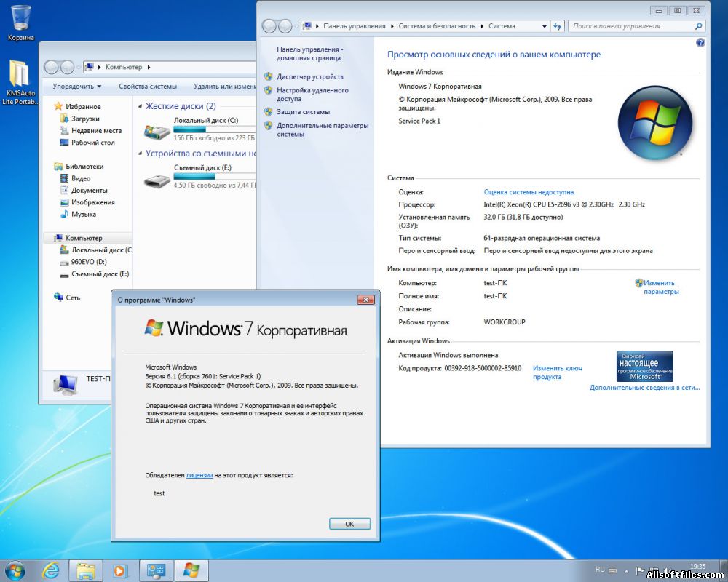Click the Forward arrow in the Компьютер explorer window
The height and width of the screenshot is (582, 728).
click(67, 68)
